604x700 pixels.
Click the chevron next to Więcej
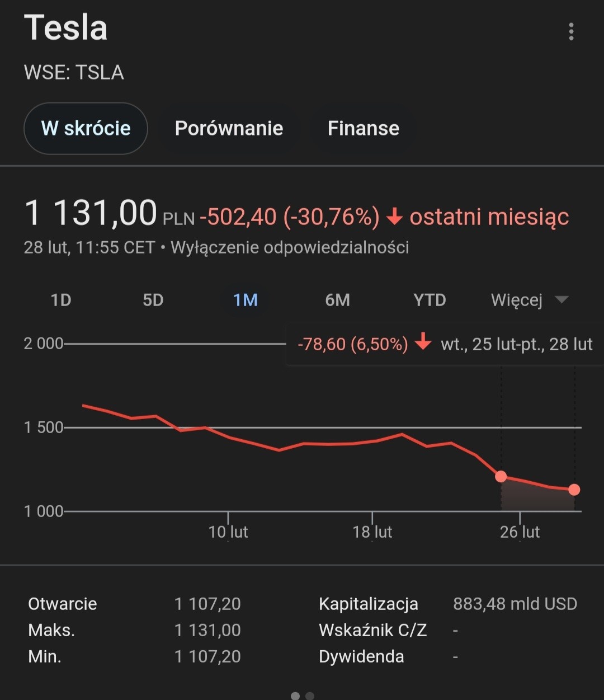pyautogui.click(x=562, y=300)
